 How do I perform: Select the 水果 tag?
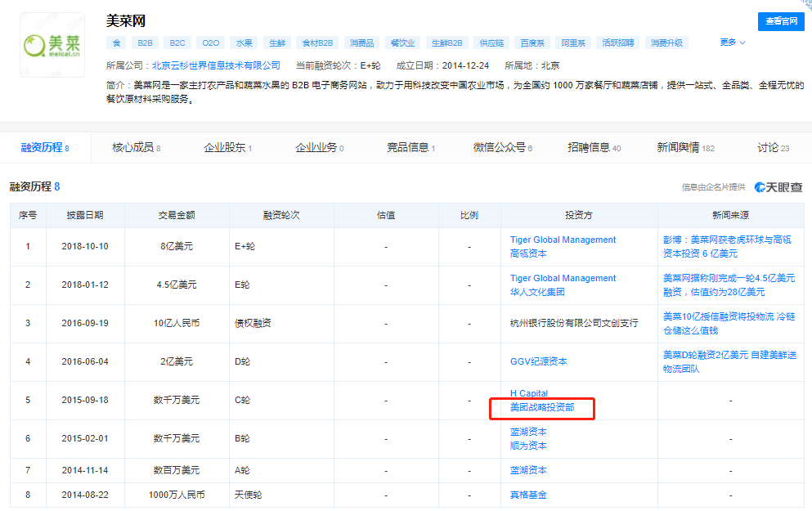[244, 43]
